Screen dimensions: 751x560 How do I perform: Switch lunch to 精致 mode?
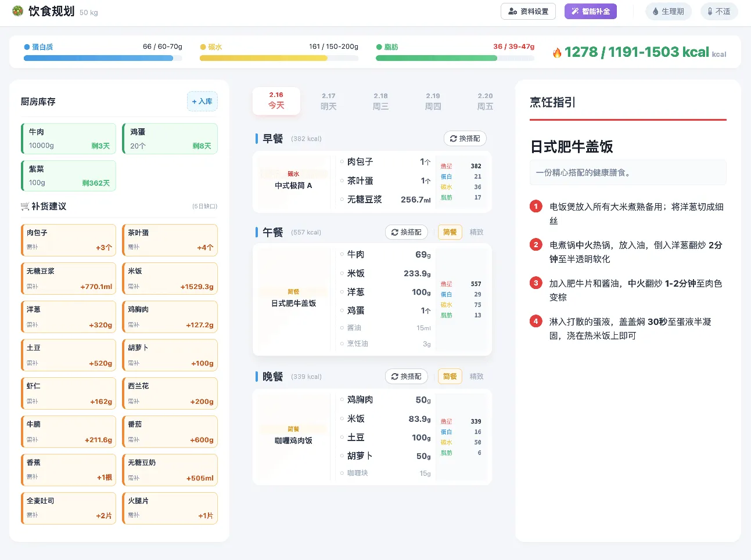pos(476,232)
